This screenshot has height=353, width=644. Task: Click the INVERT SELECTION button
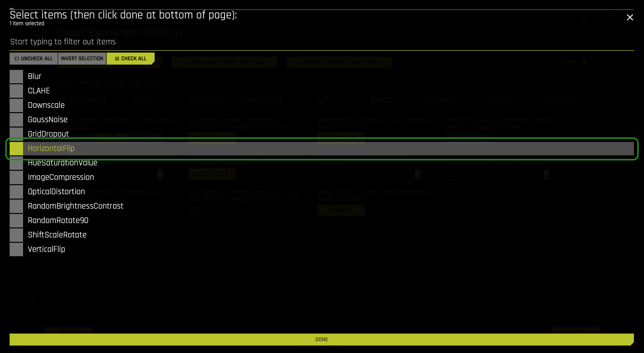(x=82, y=58)
